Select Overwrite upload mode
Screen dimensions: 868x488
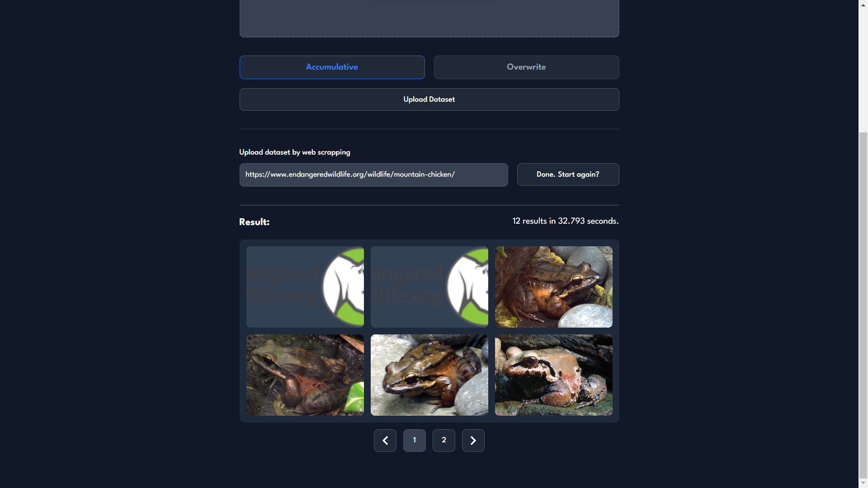pyautogui.click(x=526, y=67)
